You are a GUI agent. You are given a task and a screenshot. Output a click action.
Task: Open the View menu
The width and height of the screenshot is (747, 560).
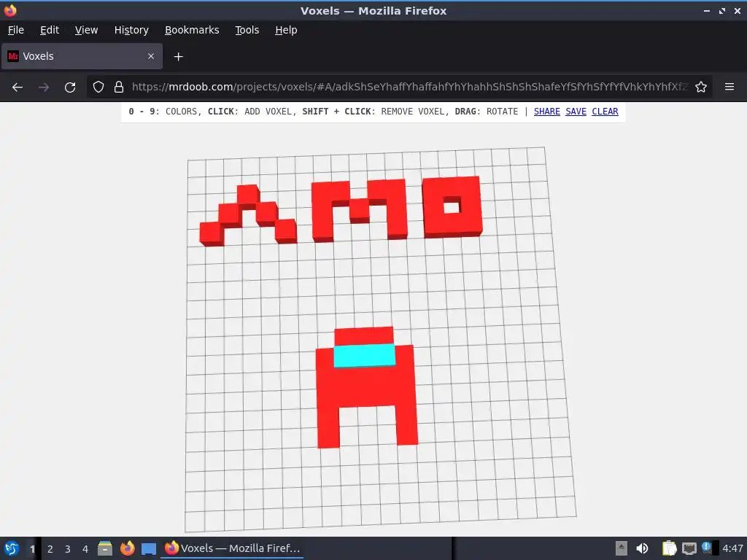86,30
